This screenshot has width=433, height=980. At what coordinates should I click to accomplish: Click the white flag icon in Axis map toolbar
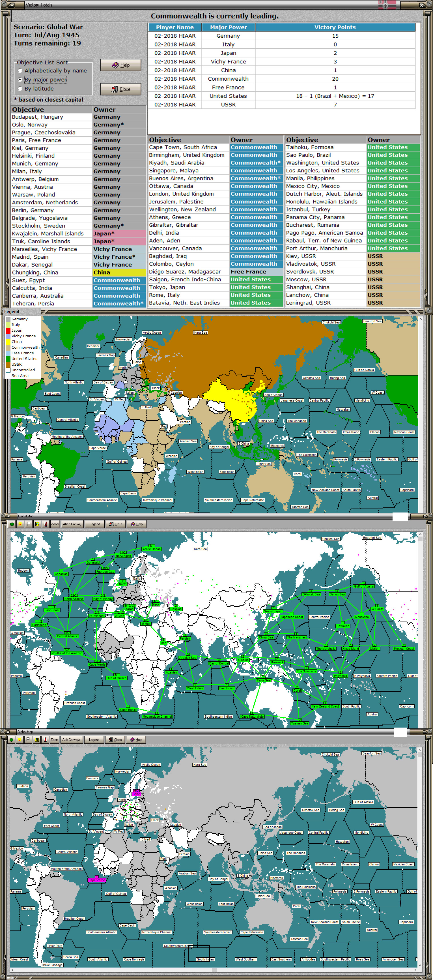(x=28, y=739)
